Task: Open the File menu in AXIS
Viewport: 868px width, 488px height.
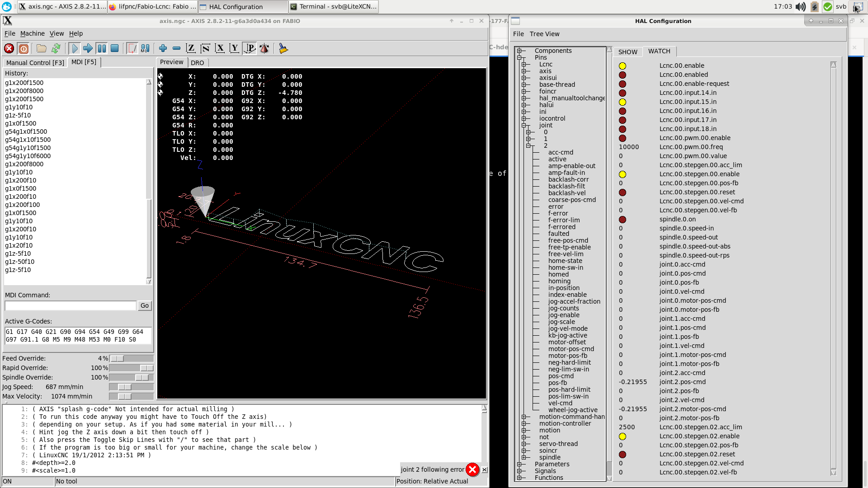Action: (10, 33)
